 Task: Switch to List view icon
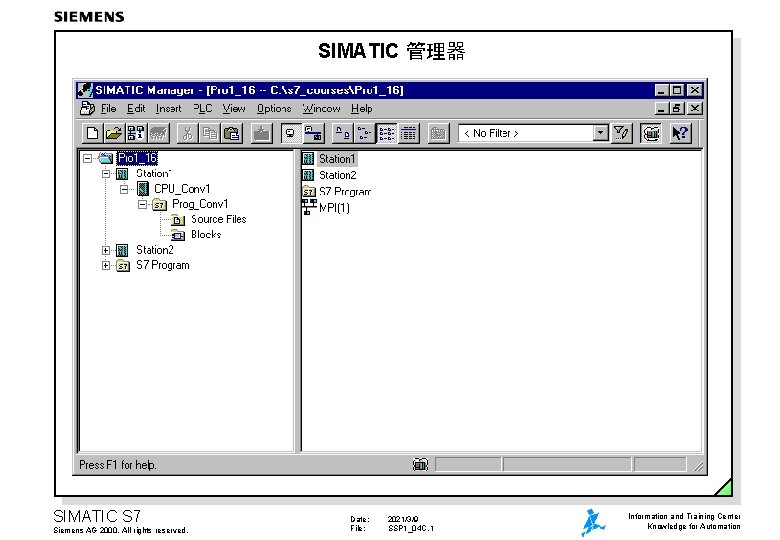pyautogui.click(x=387, y=133)
